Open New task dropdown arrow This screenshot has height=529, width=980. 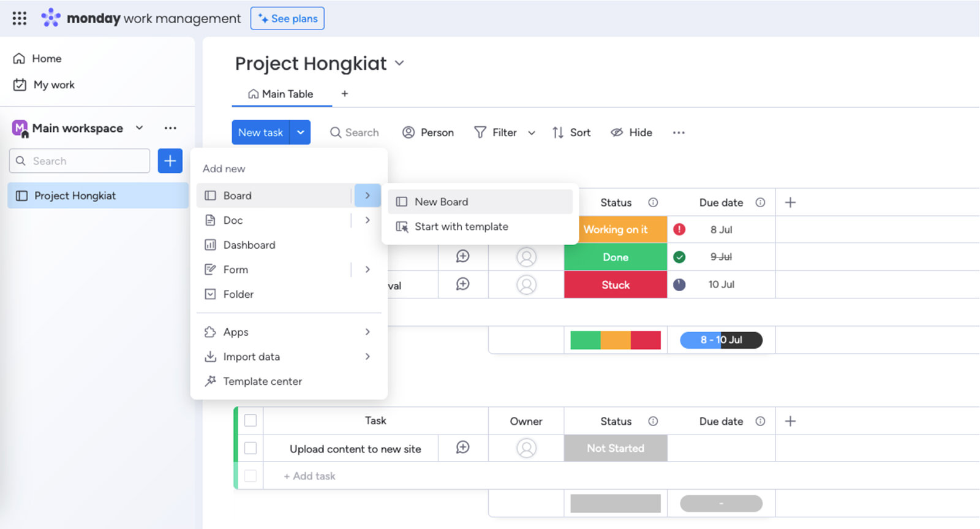pos(301,132)
